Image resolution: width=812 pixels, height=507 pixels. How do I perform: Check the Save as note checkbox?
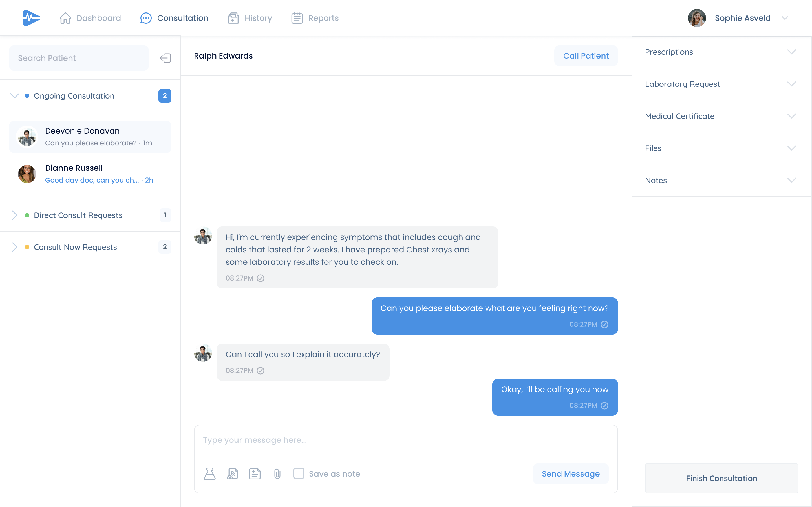tap(299, 473)
